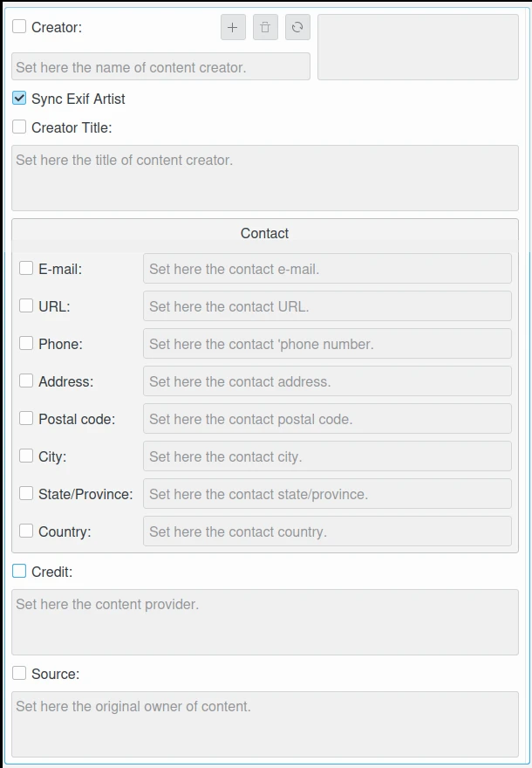
Task: Uncheck Sync Exif Artist
Action: tap(19, 99)
